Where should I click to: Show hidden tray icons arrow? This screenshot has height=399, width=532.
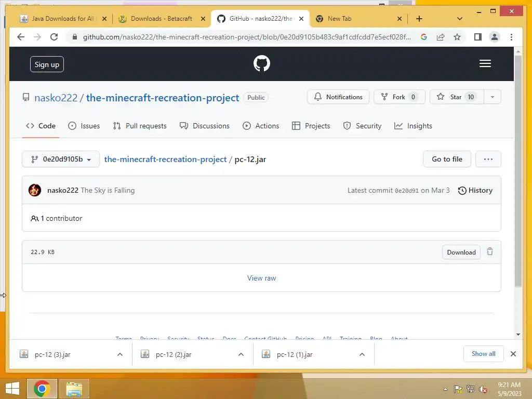click(445, 389)
